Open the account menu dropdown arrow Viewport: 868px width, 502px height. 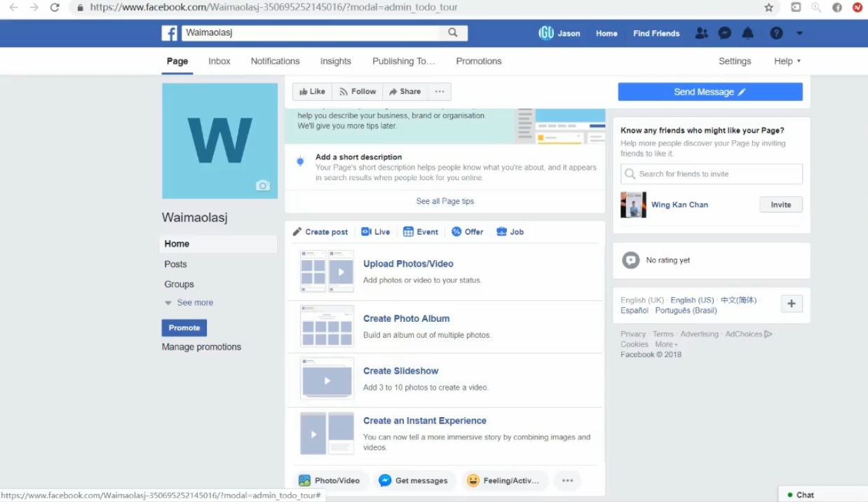(799, 34)
